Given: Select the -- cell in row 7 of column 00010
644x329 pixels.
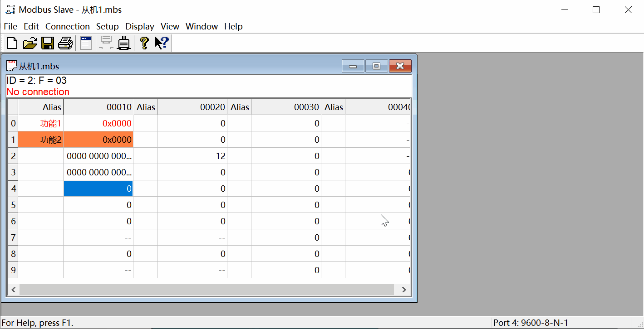Looking at the screenshot, I should (x=98, y=237).
